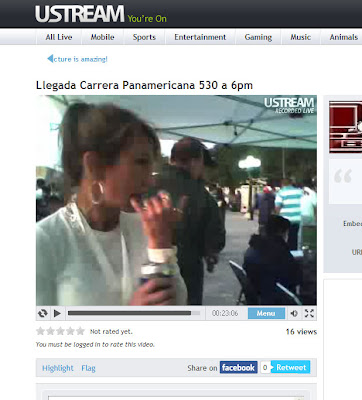362x400 pixels.
Task: Rate the video four stars
Action: coord(70,331)
